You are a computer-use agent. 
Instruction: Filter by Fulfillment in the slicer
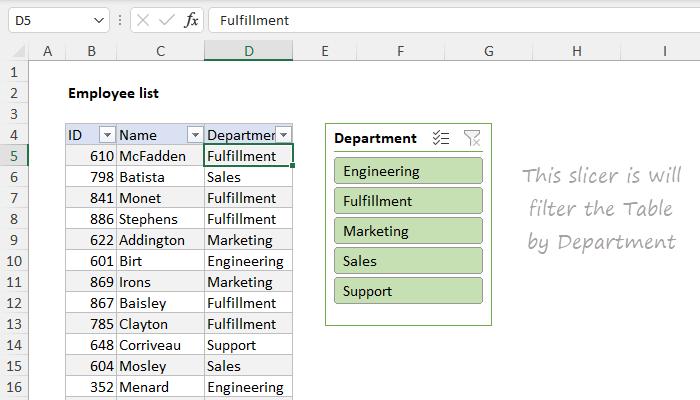point(409,201)
